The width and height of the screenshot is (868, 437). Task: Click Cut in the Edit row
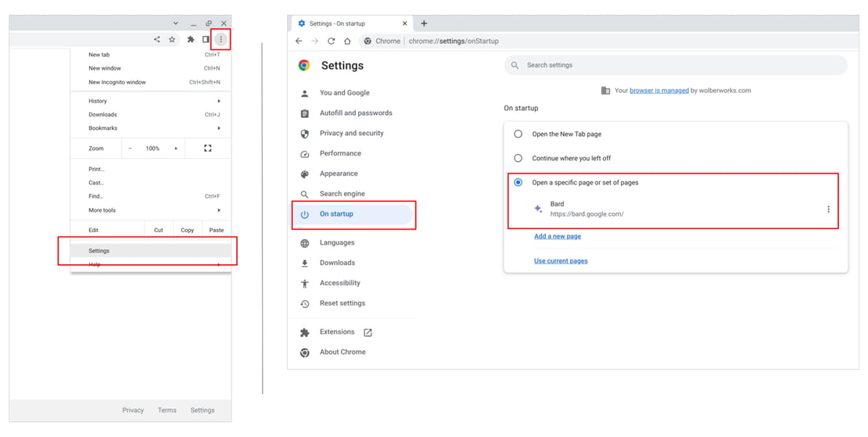(158, 230)
